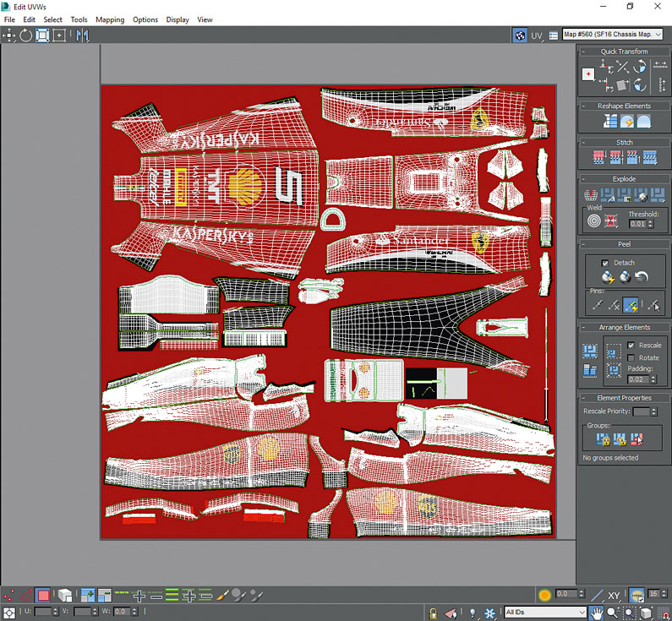Toggle Polygon sub-object mode
Screen dimensions: 672x621
tap(43, 596)
